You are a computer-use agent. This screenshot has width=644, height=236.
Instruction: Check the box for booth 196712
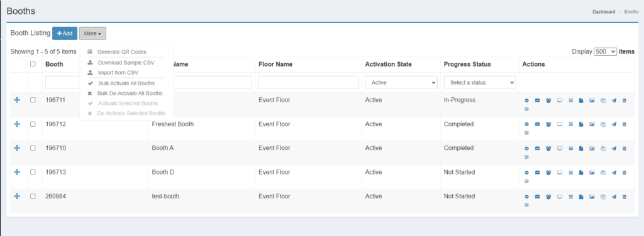(x=33, y=124)
